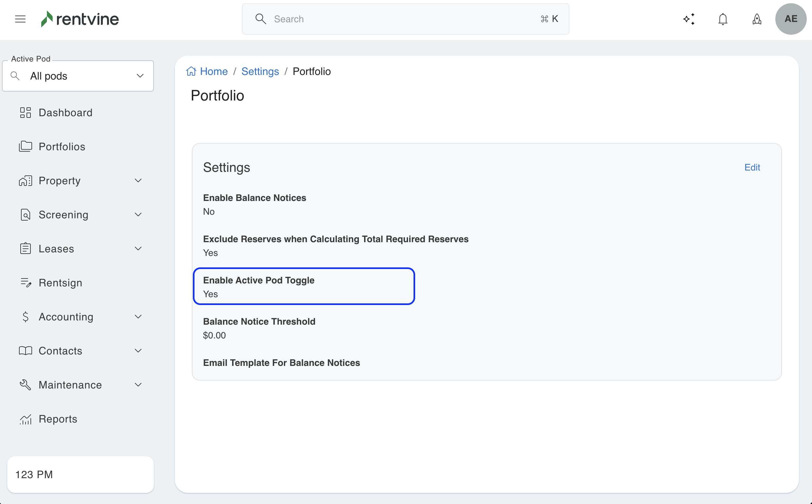Click Edit in Settings card
This screenshot has width=812, height=504.
[x=752, y=167]
